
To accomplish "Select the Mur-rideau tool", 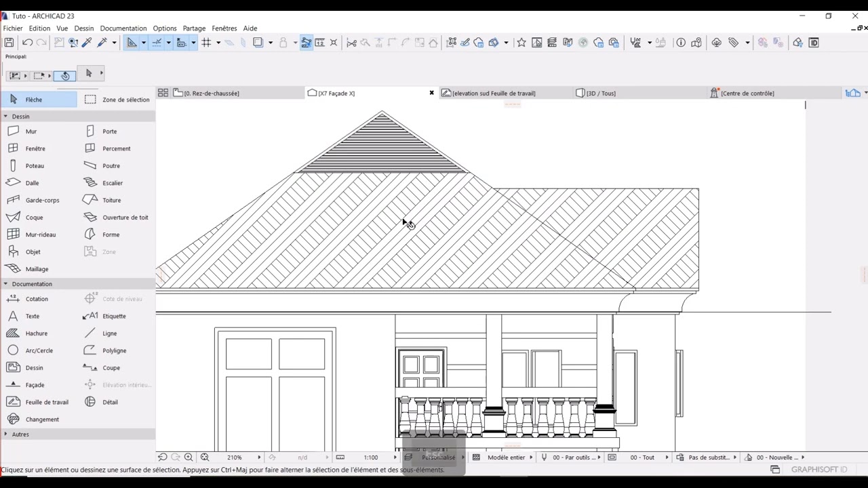I will click(x=39, y=235).
